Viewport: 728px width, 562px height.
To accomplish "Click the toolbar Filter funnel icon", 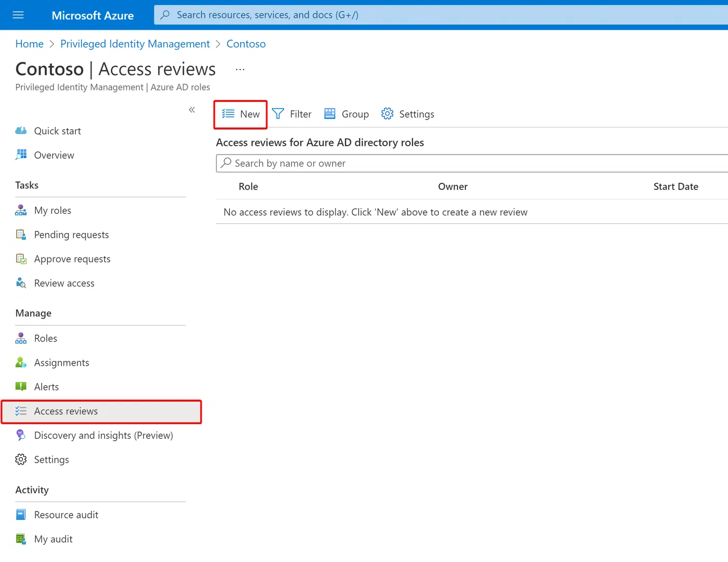I will pos(278,114).
